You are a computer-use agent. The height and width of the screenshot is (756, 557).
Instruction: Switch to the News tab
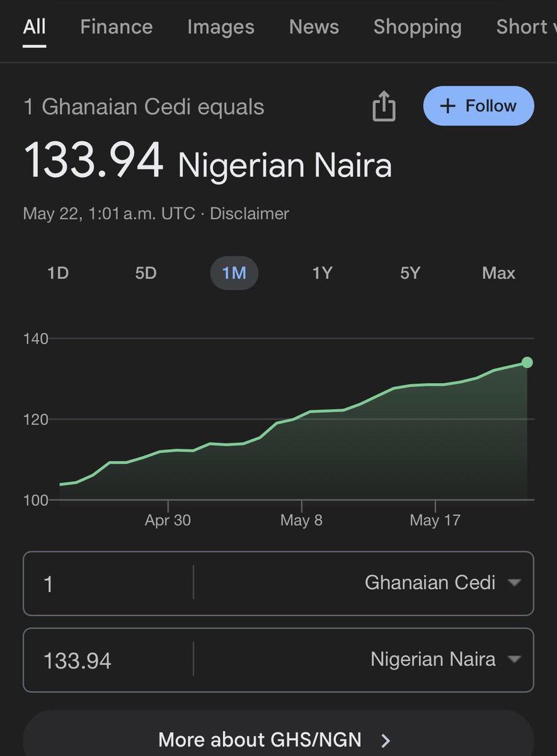pos(314,27)
